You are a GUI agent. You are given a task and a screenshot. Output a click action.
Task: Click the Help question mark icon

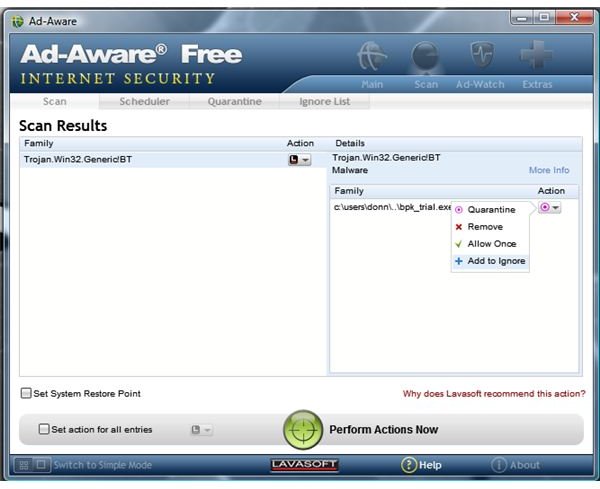409,465
